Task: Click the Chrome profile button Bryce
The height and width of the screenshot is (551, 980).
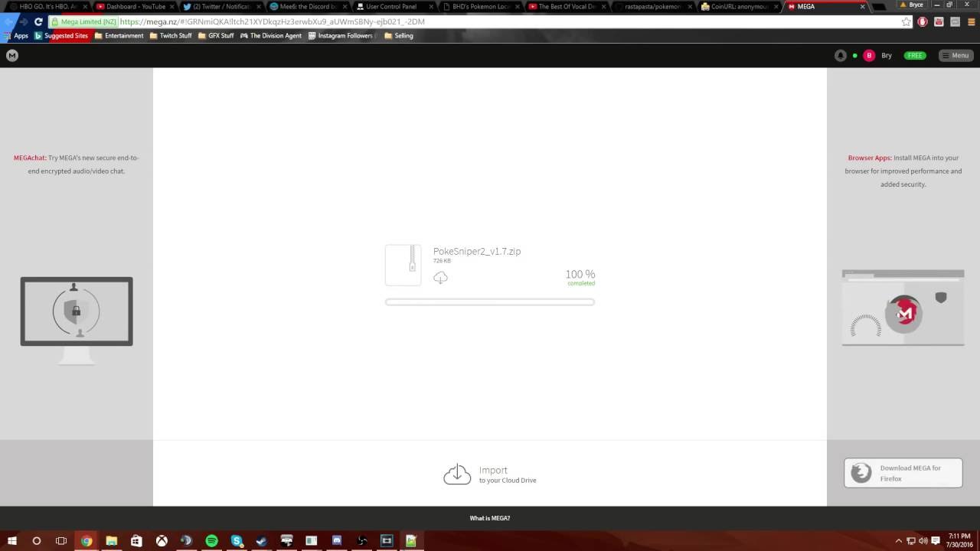Action: 911,5
